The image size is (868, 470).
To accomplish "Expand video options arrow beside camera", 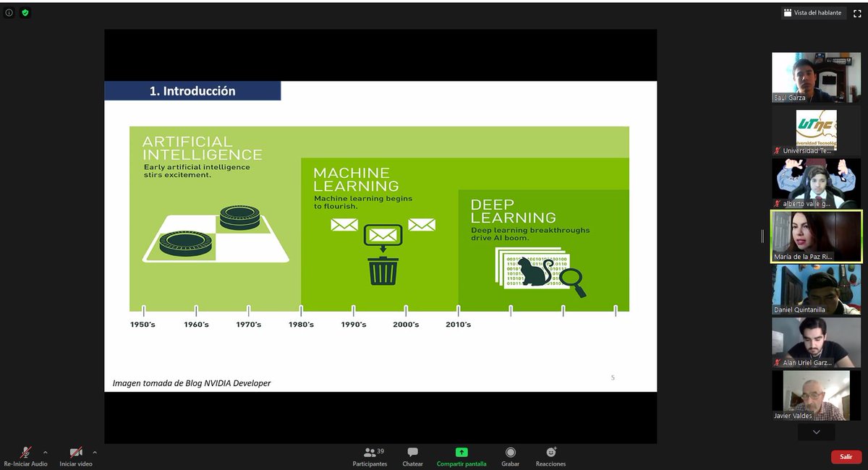I will [95, 452].
